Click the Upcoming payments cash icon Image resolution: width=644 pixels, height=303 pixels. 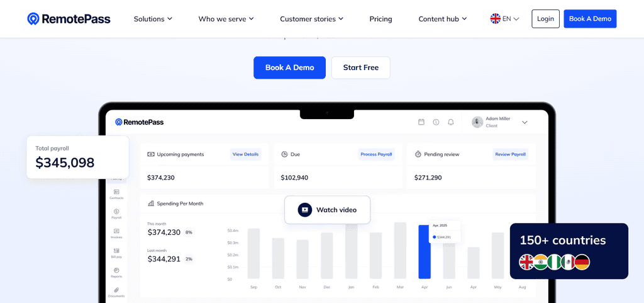(x=151, y=154)
